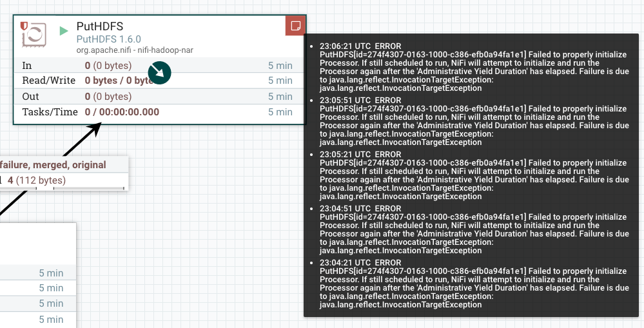Click the In row value '0 (0 bytes)'
This screenshot has width=644, height=328.
(x=108, y=66)
